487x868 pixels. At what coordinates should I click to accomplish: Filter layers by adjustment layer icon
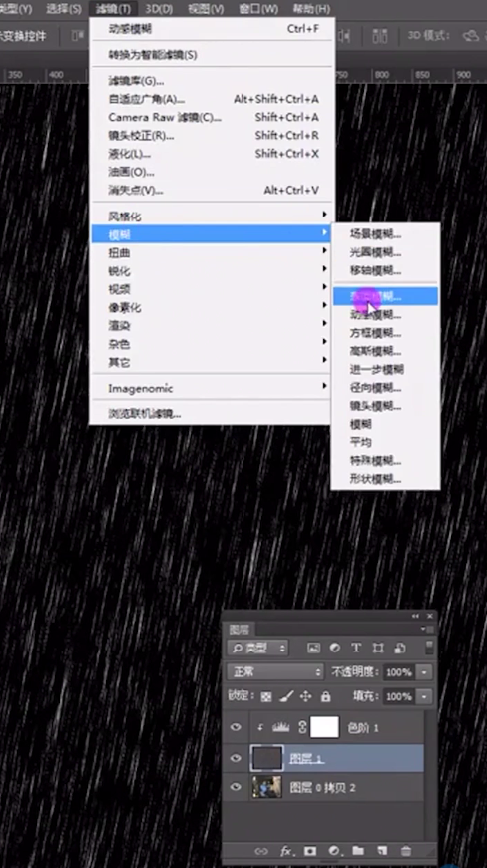pos(335,648)
